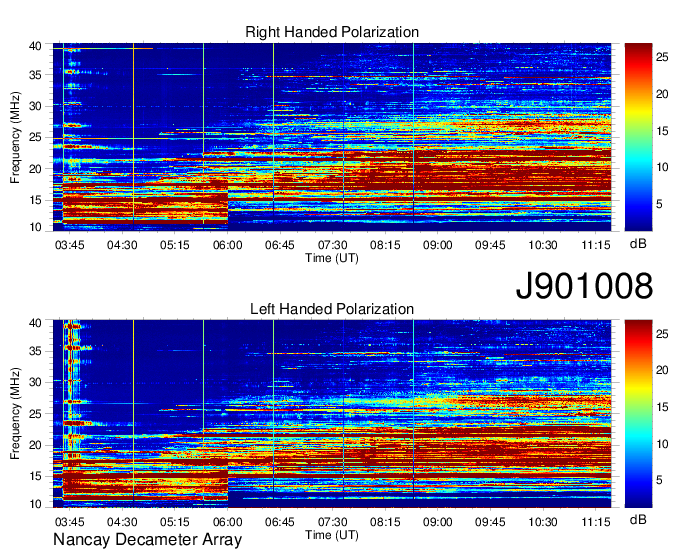Click the color bar beside the Left Handed plot
The width and height of the screenshot is (680, 552).
[638, 414]
